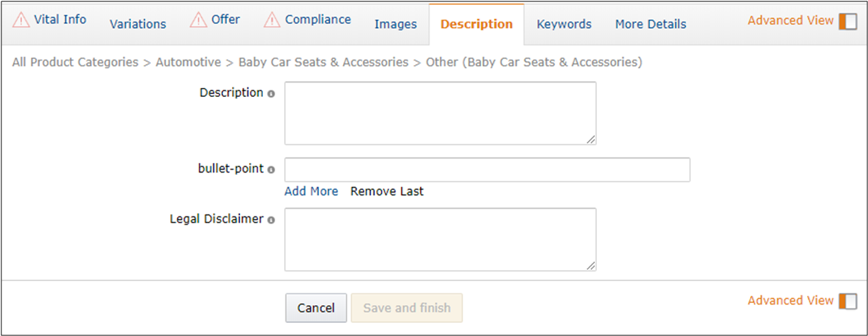This screenshot has height=336, width=868.
Task: Click the warning icon beside Vital Info
Action: click(x=21, y=20)
